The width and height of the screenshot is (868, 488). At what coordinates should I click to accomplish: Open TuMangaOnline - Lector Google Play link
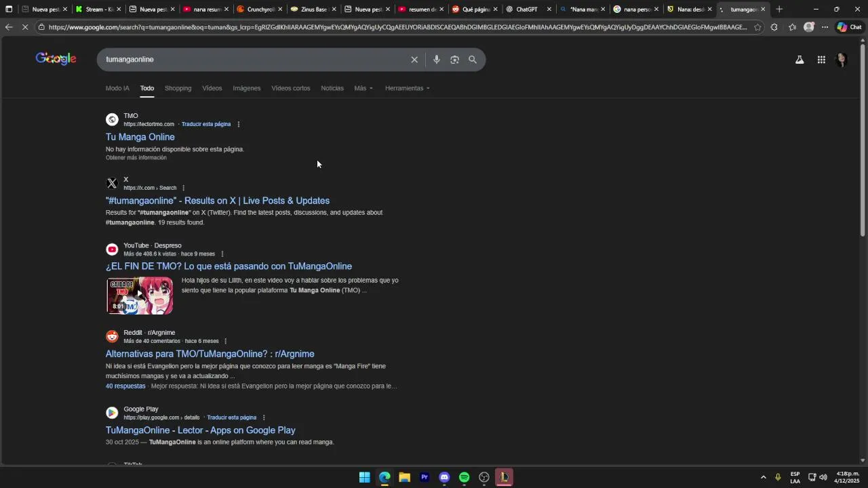[201, 430]
